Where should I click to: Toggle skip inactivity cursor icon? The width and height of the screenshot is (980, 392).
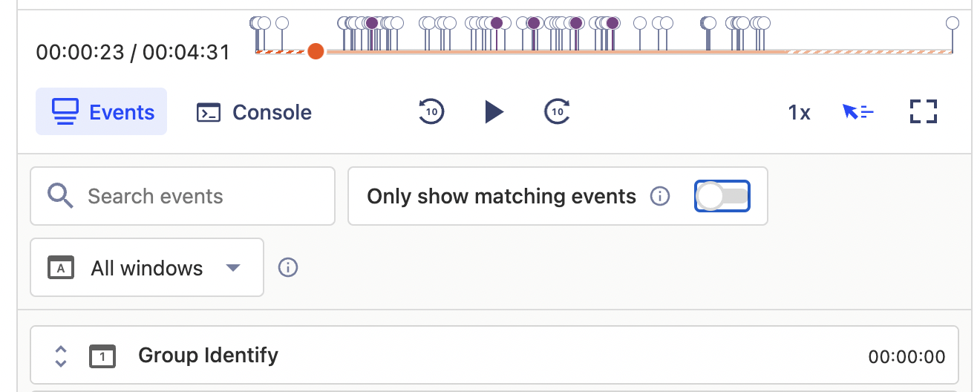[857, 112]
